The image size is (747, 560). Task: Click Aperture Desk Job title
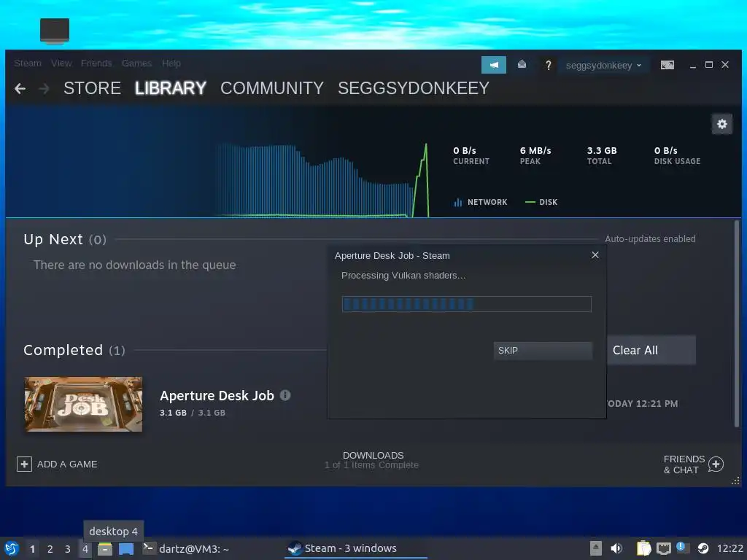tap(217, 396)
